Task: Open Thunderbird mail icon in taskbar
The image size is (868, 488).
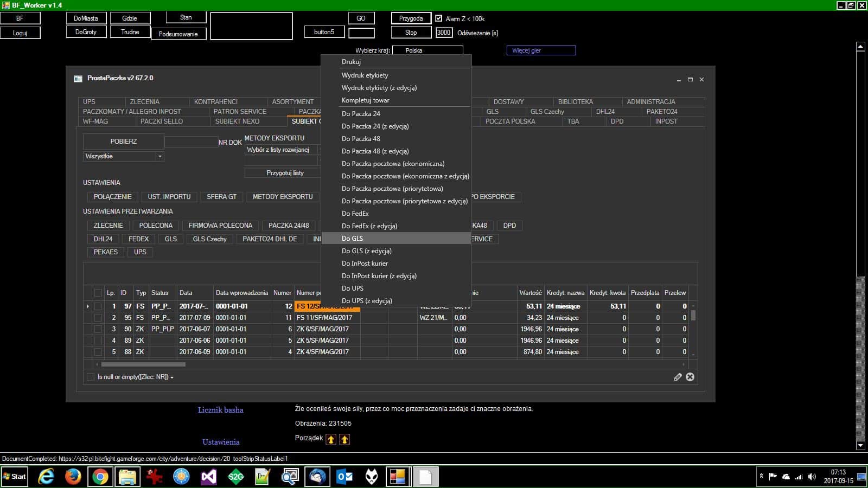Action: (x=317, y=477)
